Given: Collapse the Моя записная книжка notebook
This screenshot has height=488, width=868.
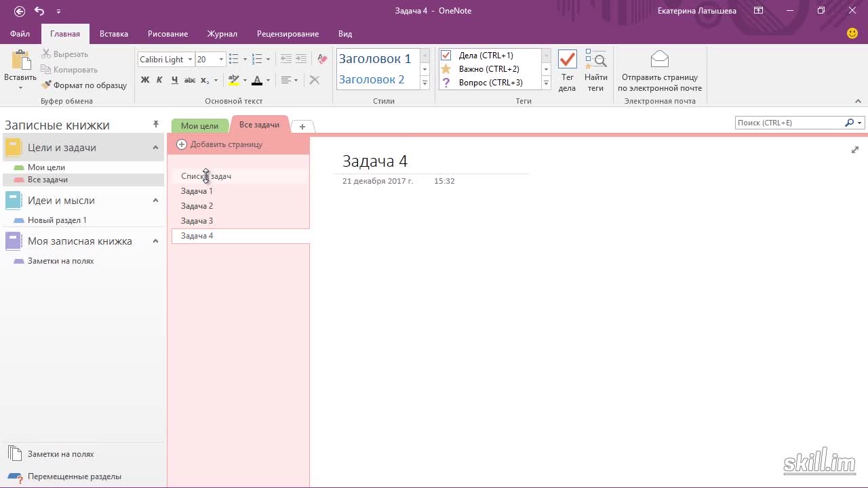Looking at the screenshot, I should [x=155, y=241].
